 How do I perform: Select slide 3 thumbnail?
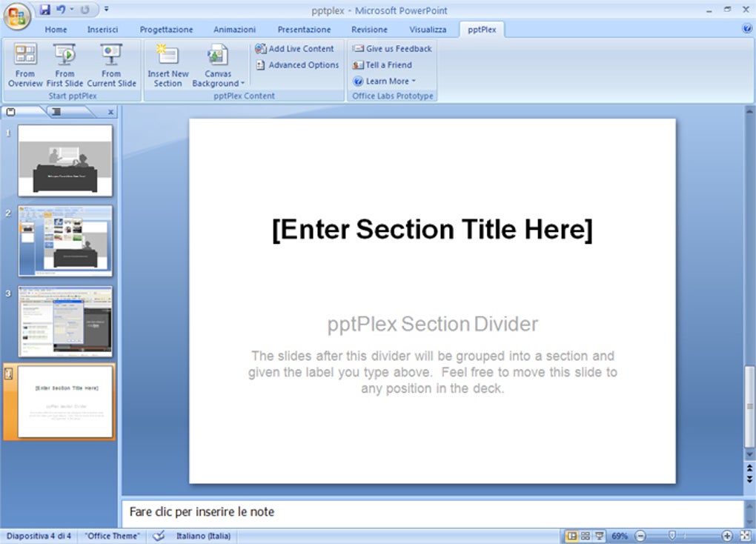tap(65, 321)
